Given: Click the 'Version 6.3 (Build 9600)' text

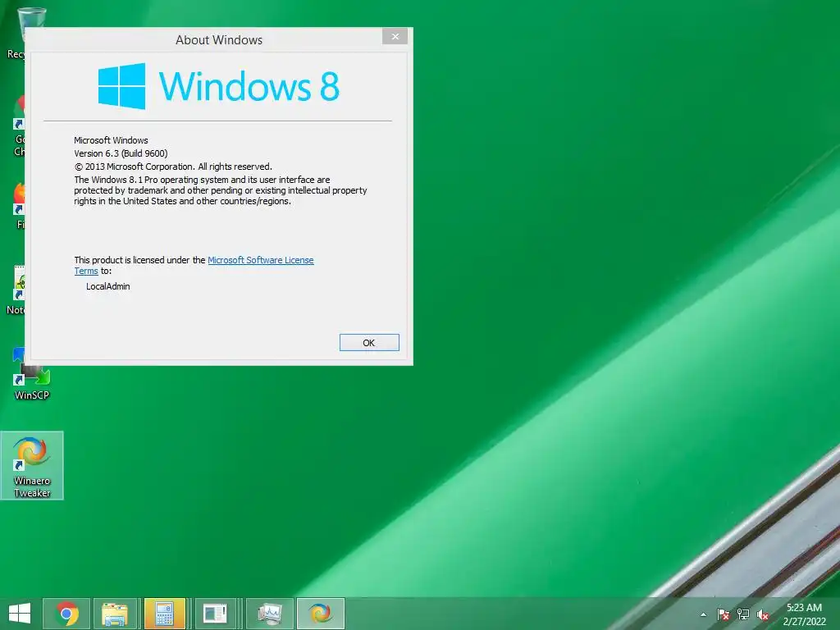Looking at the screenshot, I should click(x=121, y=153).
